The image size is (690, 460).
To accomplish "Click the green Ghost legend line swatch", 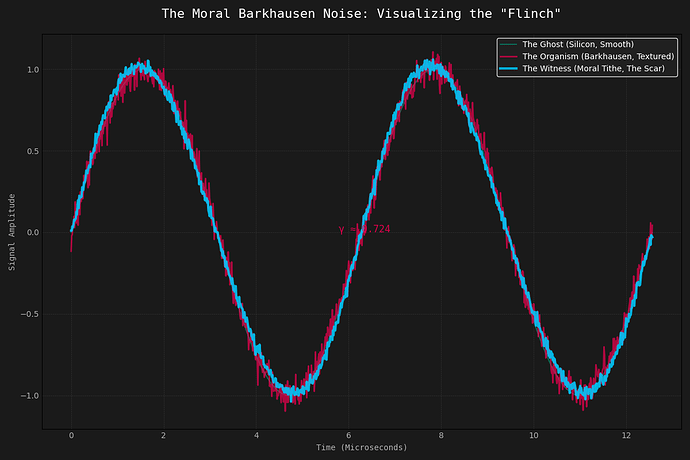I will 509,45.
